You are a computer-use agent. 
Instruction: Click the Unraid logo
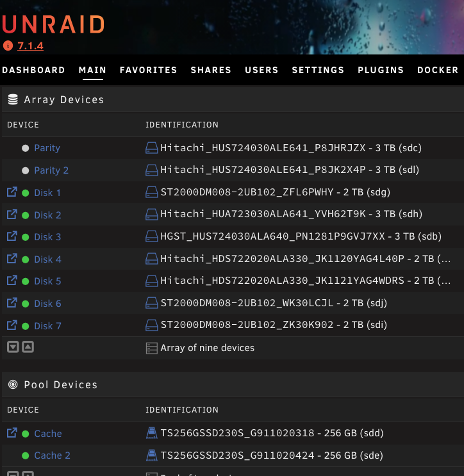(53, 24)
